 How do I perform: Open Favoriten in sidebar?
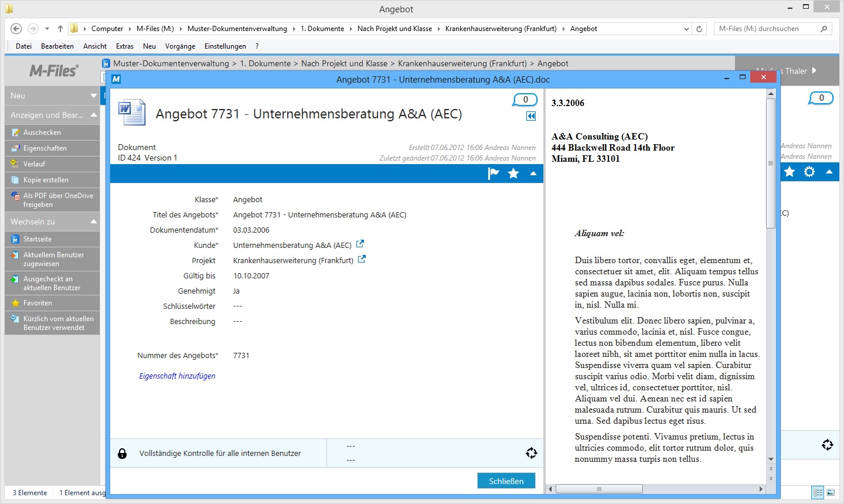pyautogui.click(x=52, y=303)
